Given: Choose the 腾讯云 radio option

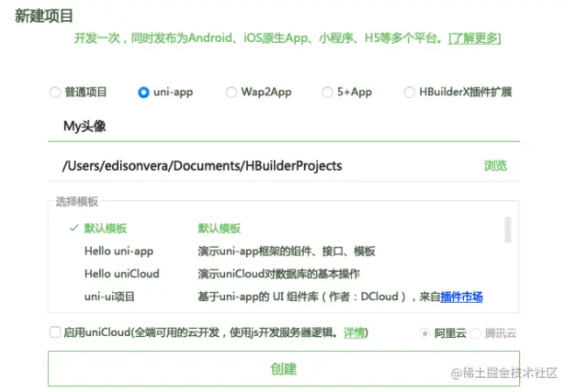Looking at the screenshot, I should tap(475, 333).
